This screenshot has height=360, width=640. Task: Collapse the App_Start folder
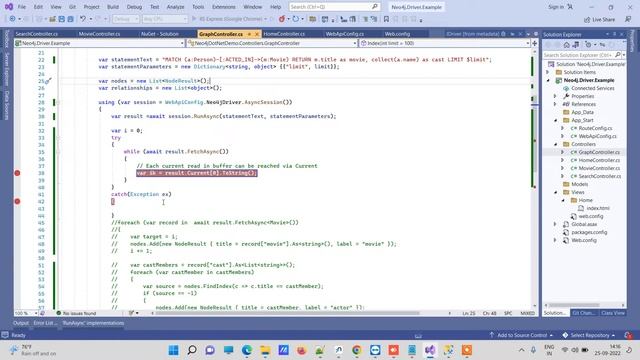coord(556,120)
